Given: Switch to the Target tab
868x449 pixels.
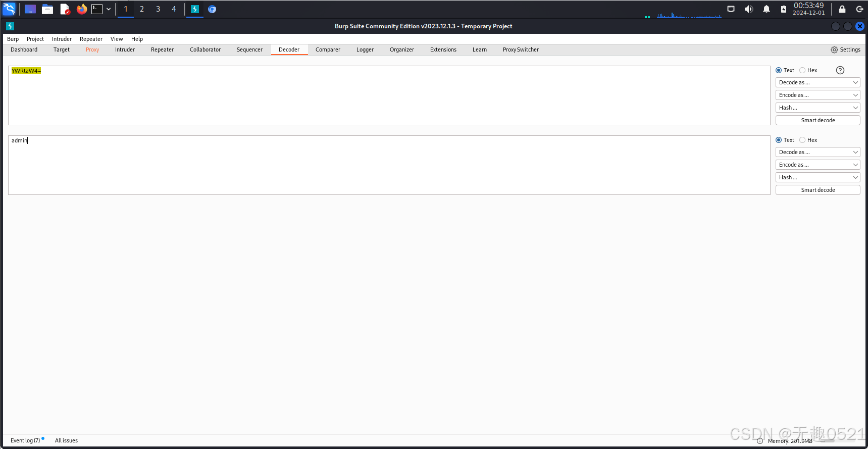Looking at the screenshot, I should pos(62,49).
